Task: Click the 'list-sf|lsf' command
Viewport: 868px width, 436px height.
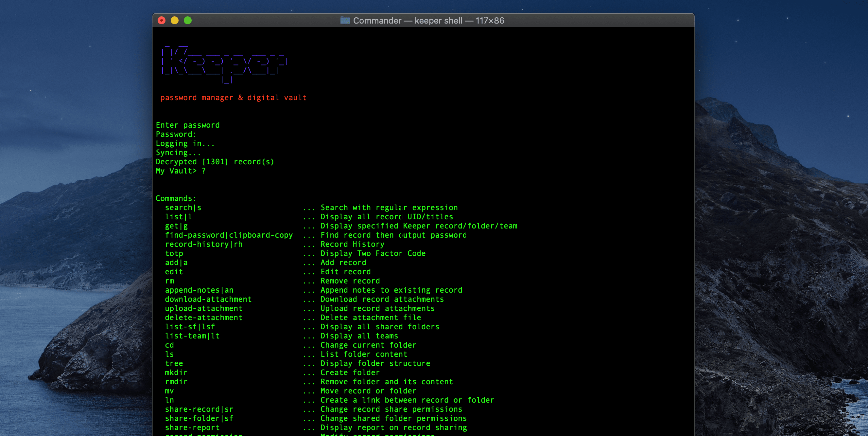Action: point(190,327)
